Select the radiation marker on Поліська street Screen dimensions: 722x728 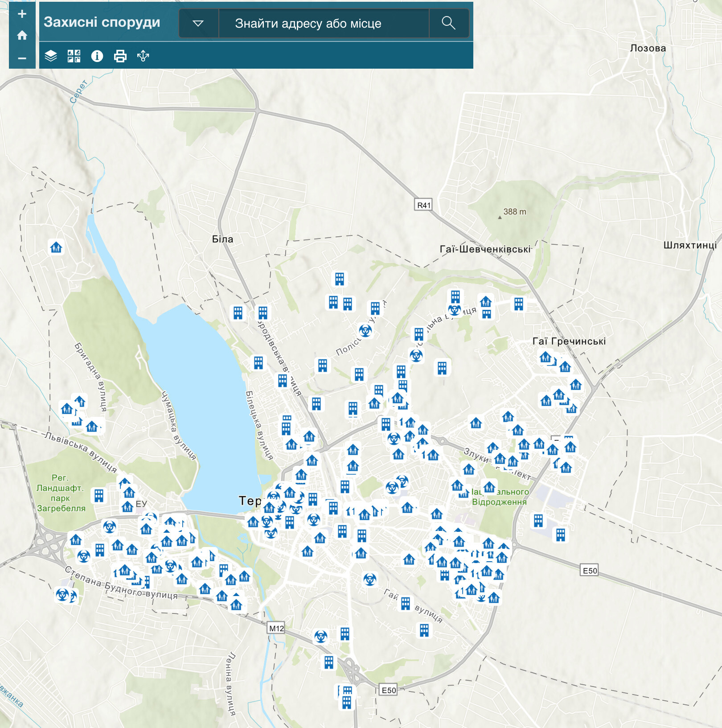[365, 331]
